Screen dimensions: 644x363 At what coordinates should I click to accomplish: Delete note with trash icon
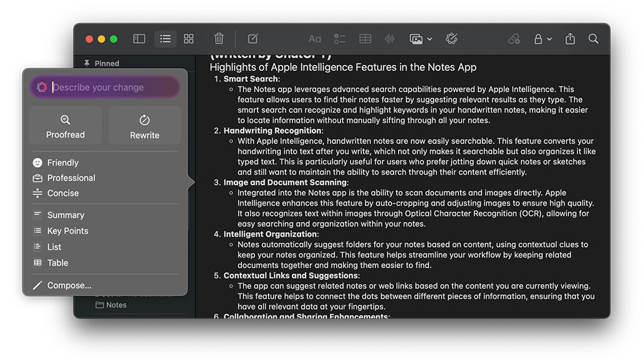[x=219, y=39]
